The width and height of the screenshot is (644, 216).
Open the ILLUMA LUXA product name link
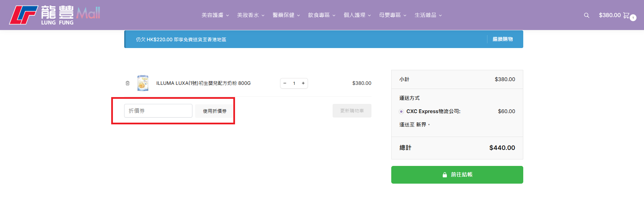[203, 83]
